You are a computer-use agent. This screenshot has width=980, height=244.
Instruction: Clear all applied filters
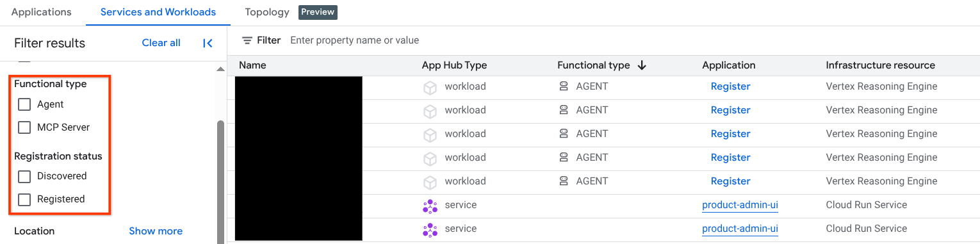tap(161, 43)
